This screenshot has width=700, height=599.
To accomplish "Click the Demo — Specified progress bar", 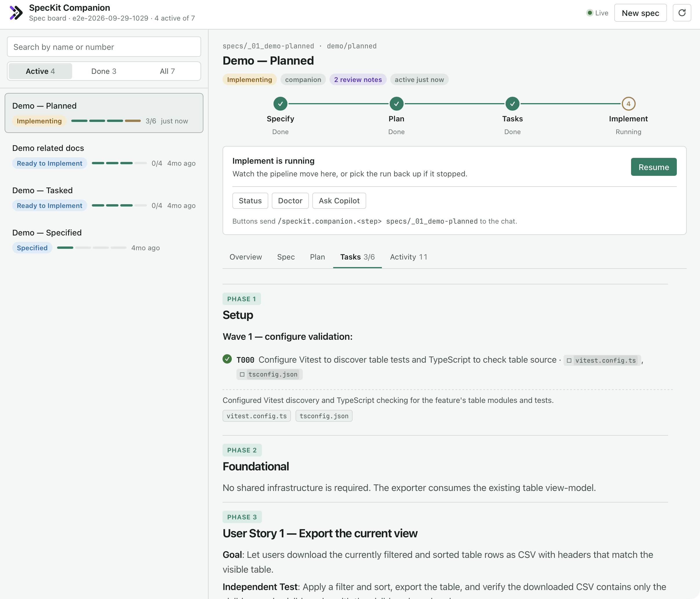I will click(x=92, y=248).
